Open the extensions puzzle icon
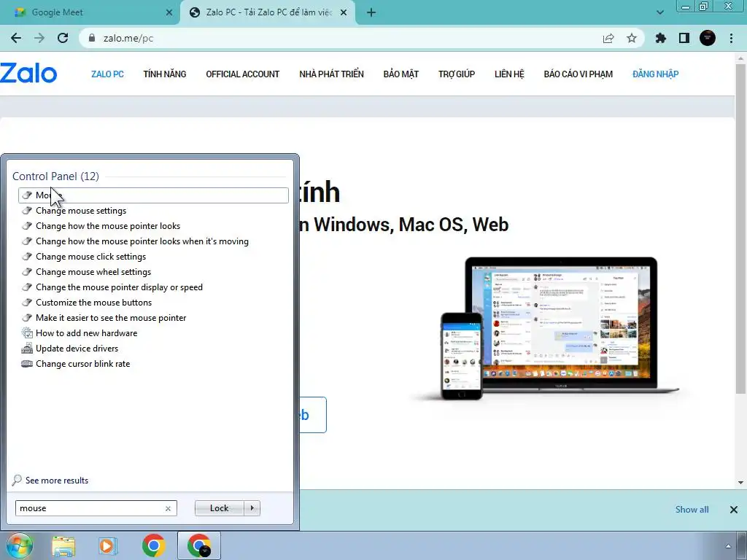The height and width of the screenshot is (560, 747). 660,38
